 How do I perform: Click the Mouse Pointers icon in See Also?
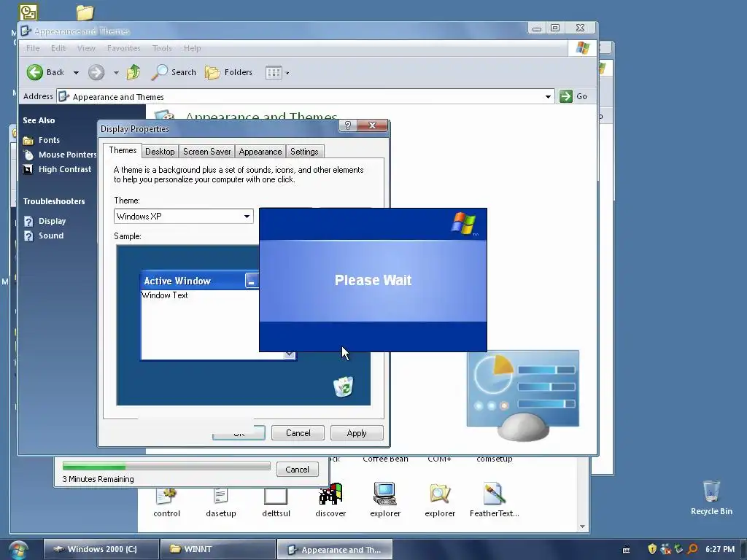(x=28, y=155)
